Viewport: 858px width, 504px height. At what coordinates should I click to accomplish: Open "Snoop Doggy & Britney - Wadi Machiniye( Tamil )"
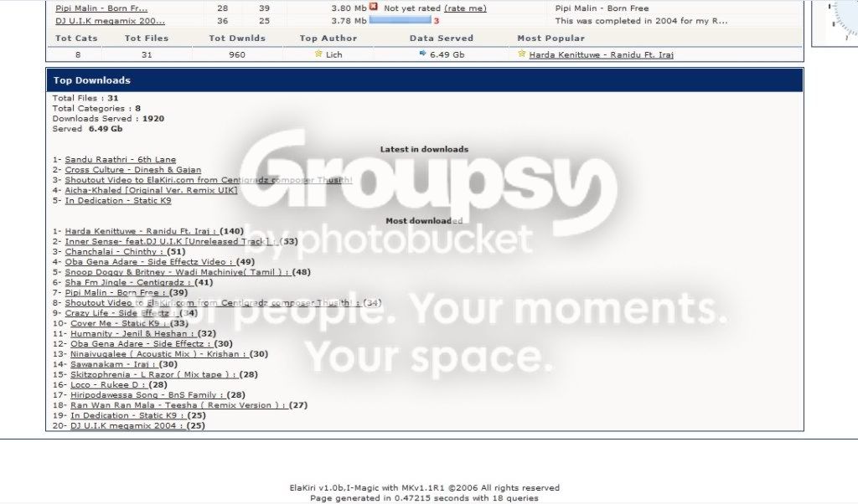(x=178, y=272)
